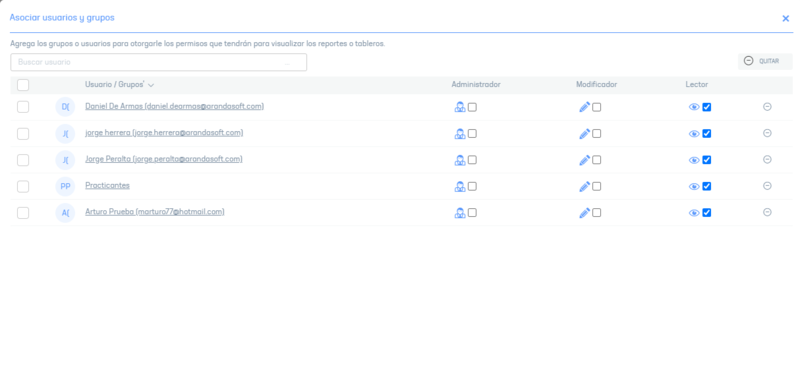The image size is (800, 383).
Task: Check Modificador checkbox for Practicantes
Action: [596, 187]
